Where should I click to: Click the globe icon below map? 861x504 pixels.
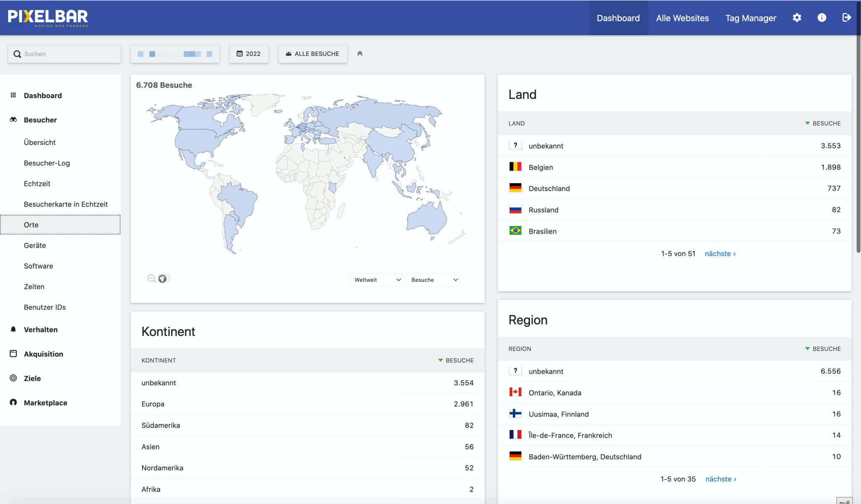(163, 278)
